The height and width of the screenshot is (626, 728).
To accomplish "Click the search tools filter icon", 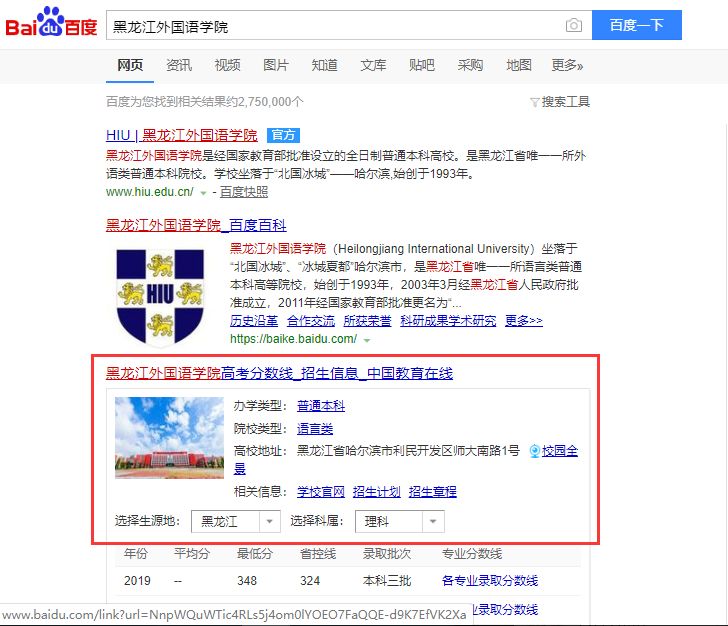I will pyautogui.click(x=534, y=102).
